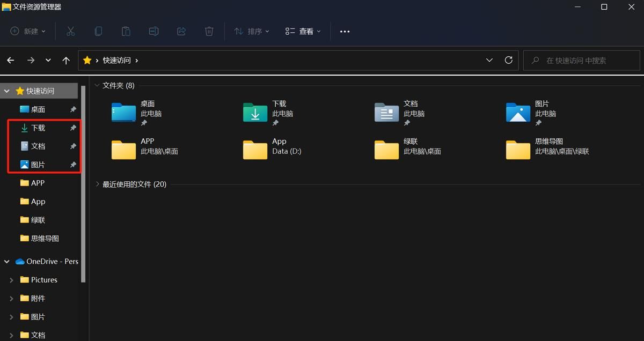Open the see-more (...) menu
644x341 pixels.
(x=345, y=31)
